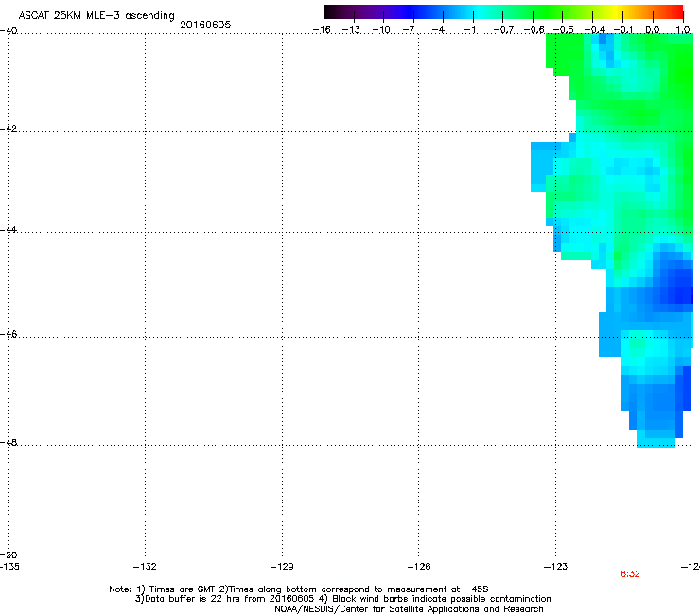Image resolution: width=700 pixels, height=615 pixels.
Task: Click the -132 longitude axis label
Action: [x=145, y=567]
